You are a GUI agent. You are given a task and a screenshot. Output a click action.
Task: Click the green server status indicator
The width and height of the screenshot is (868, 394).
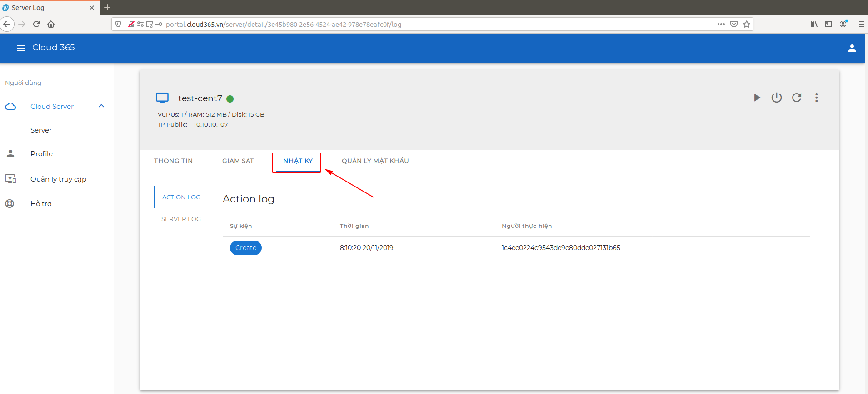(x=230, y=99)
